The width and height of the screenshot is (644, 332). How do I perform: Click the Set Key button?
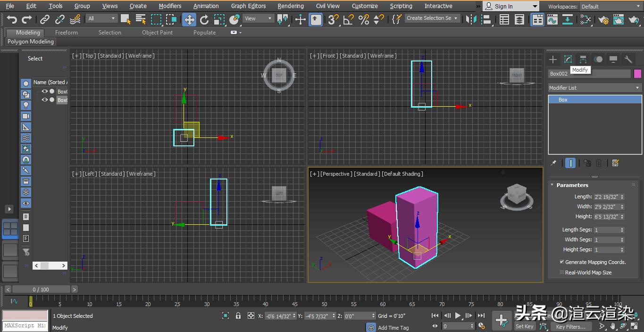pyautogui.click(x=524, y=326)
